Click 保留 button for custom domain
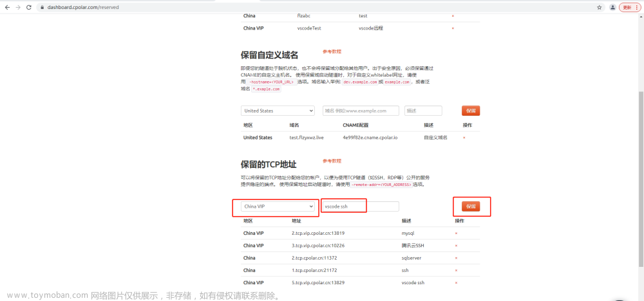 (x=471, y=111)
